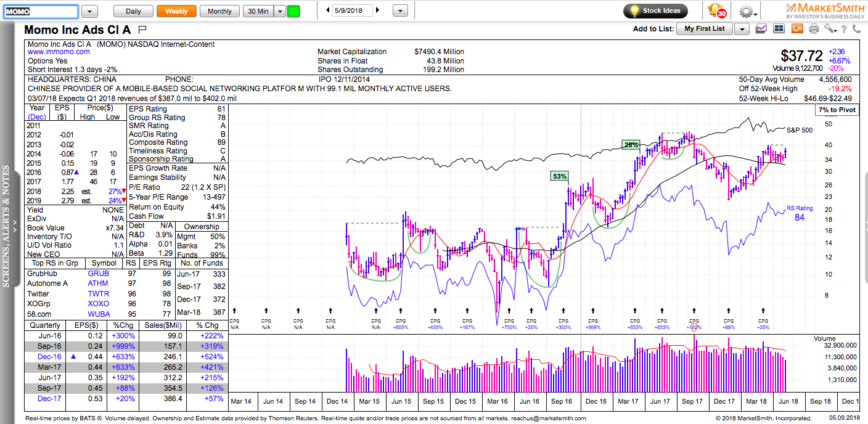Add stock to My First List
The height and width of the screenshot is (424, 868).
(705, 29)
